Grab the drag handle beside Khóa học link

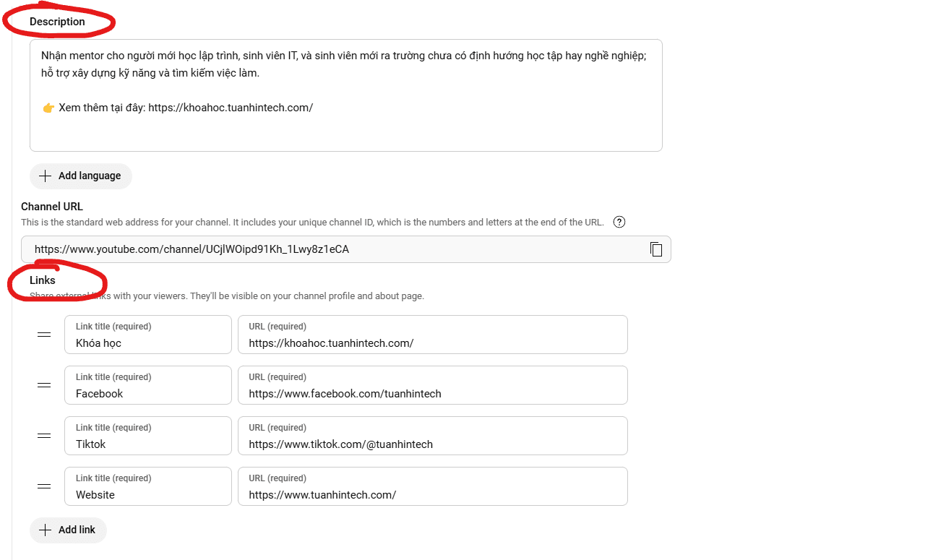click(44, 335)
